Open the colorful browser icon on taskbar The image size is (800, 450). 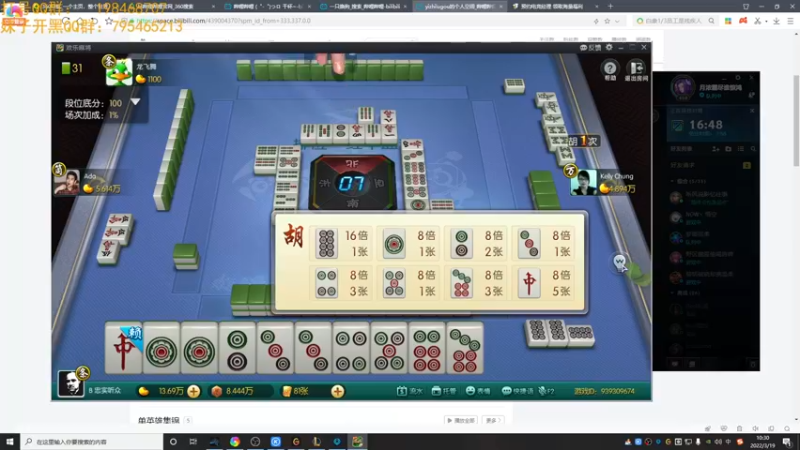click(x=235, y=442)
